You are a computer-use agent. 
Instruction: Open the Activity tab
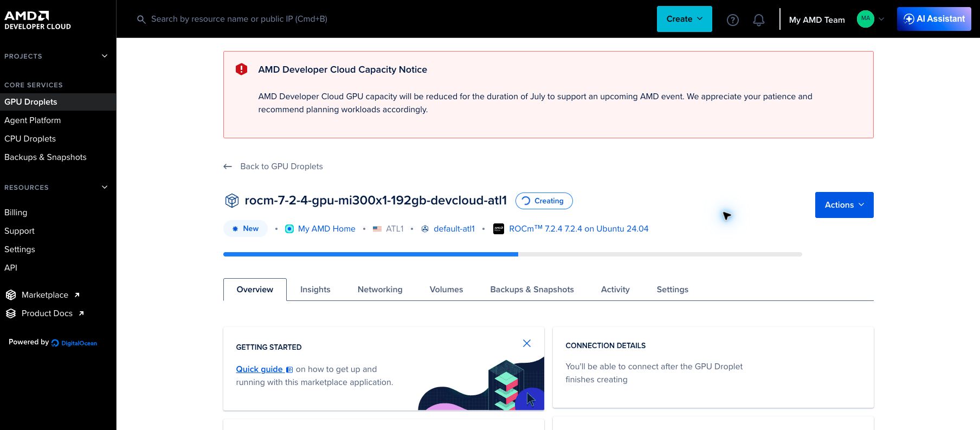[615, 290]
